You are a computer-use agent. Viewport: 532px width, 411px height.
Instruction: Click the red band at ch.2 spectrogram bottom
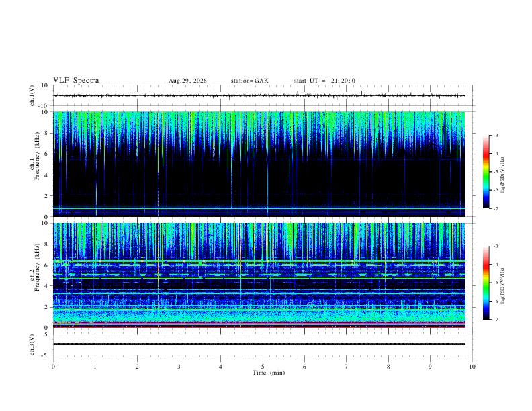coord(259,327)
